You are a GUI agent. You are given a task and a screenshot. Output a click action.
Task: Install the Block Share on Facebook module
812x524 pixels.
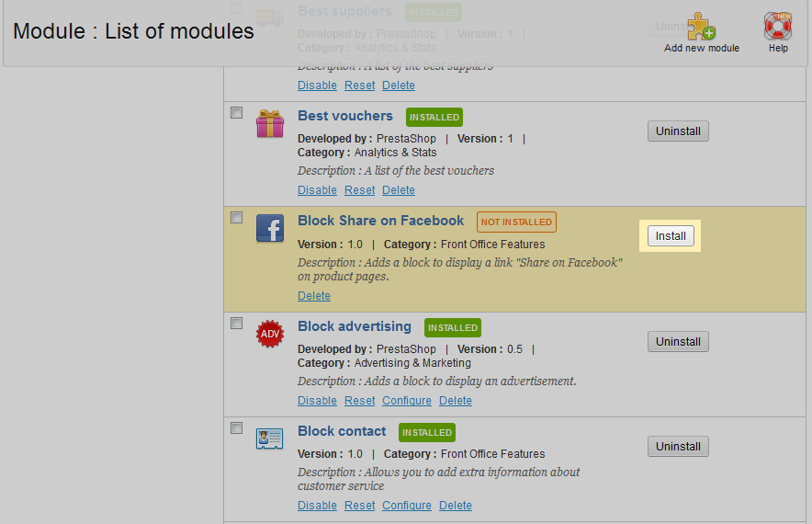[x=671, y=236]
